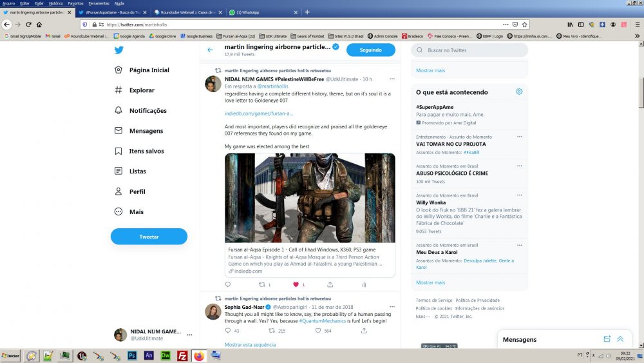Image resolution: width=644 pixels, height=363 pixels.
Task: Compose new message in Mensagens drawer
Action: click(607, 339)
